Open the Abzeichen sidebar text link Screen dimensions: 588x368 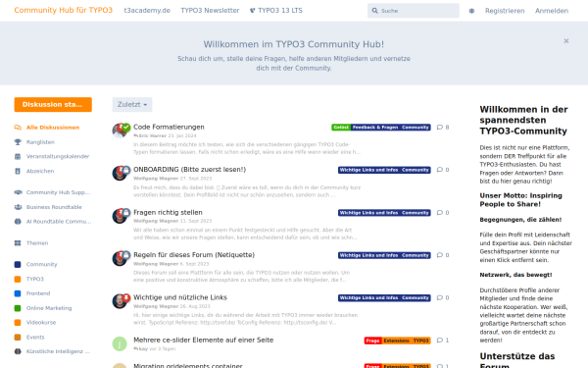pos(40,171)
